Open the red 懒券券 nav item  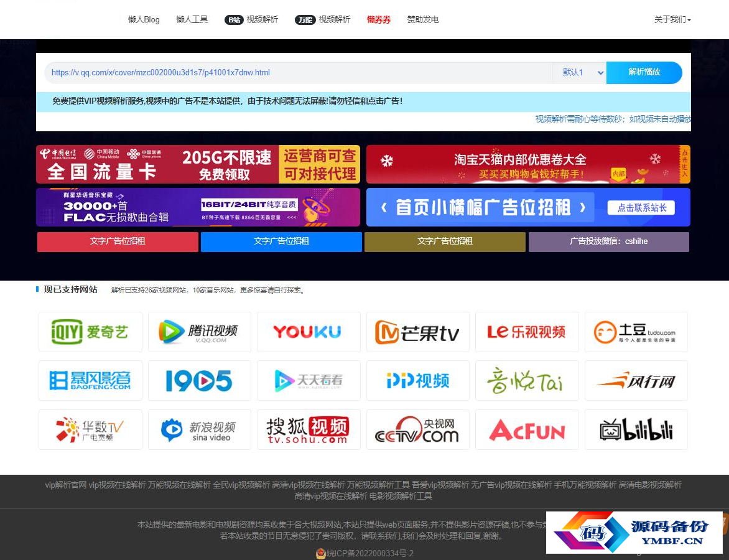[x=379, y=19]
